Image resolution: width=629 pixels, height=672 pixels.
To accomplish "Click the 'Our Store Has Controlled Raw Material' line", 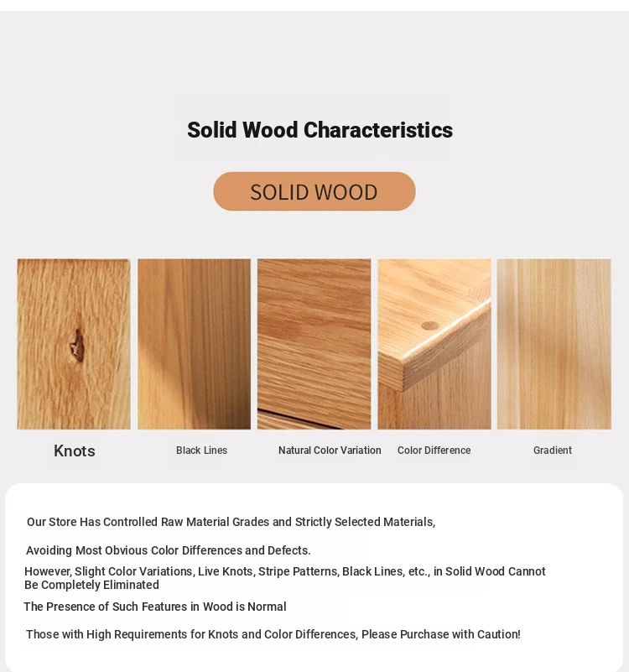I will click(231, 522).
